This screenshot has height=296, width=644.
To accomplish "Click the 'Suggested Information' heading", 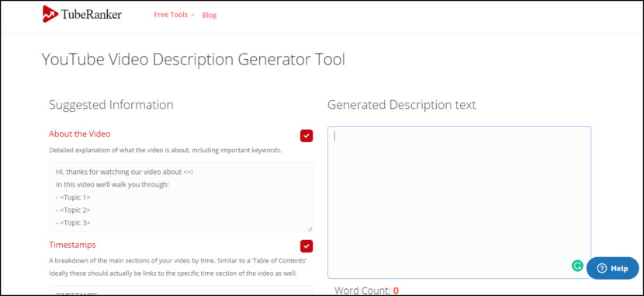I will [111, 105].
